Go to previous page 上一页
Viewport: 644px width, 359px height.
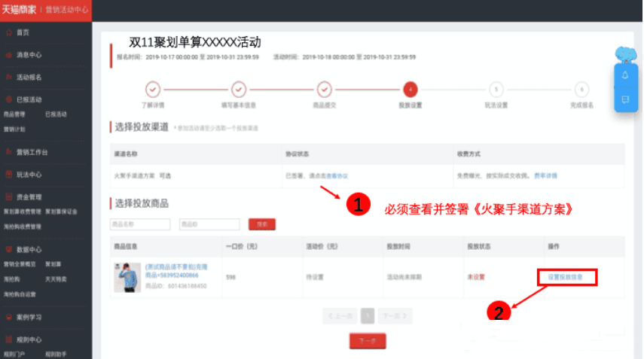340,316
